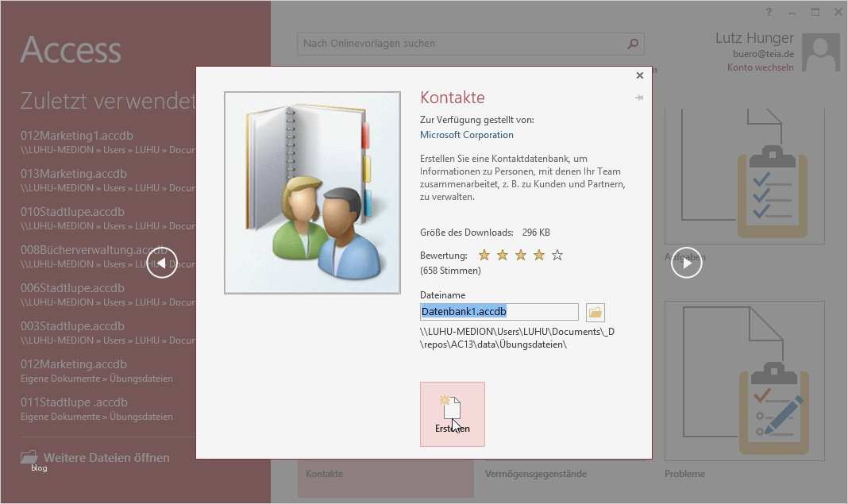848x504 pixels.
Task: Select the Probleme template thumbnail
Action: [x=745, y=381]
